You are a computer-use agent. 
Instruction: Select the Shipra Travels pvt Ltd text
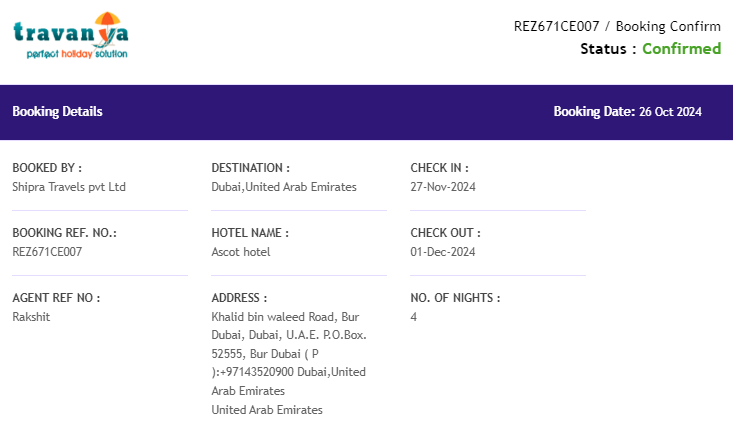pyautogui.click(x=69, y=187)
